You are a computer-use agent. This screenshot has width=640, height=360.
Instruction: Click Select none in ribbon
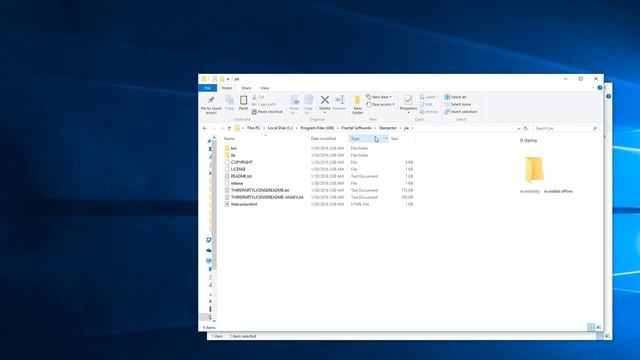coord(458,104)
